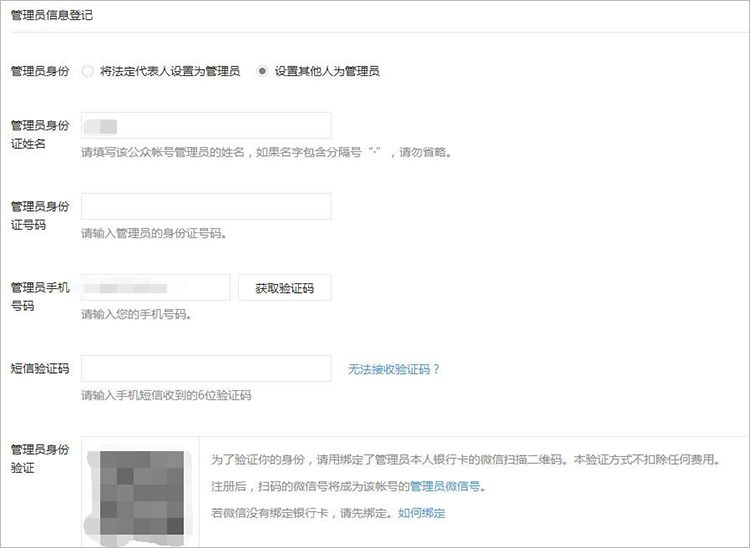This screenshot has height=548, width=750.
Task: Click the 获取验证码 button
Action: (285, 287)
